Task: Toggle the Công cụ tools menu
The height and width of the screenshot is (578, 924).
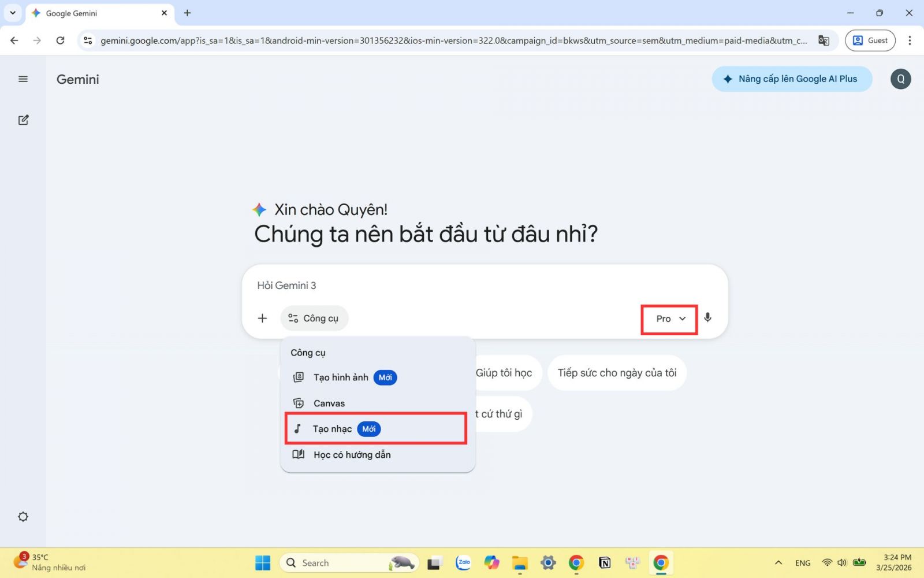Action: coord(314,318)
